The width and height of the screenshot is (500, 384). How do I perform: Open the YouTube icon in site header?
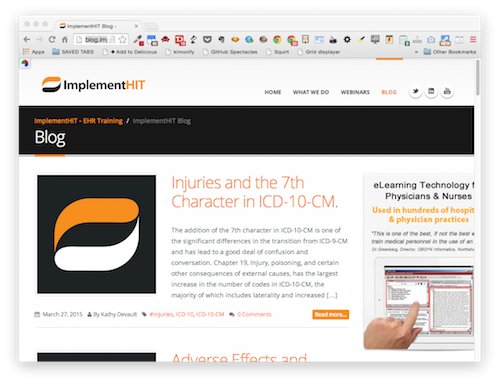(447, 91)
